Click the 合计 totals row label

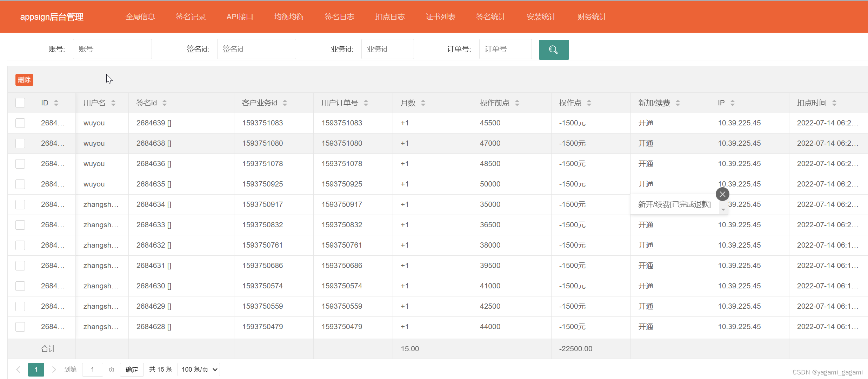coord(48,349)
